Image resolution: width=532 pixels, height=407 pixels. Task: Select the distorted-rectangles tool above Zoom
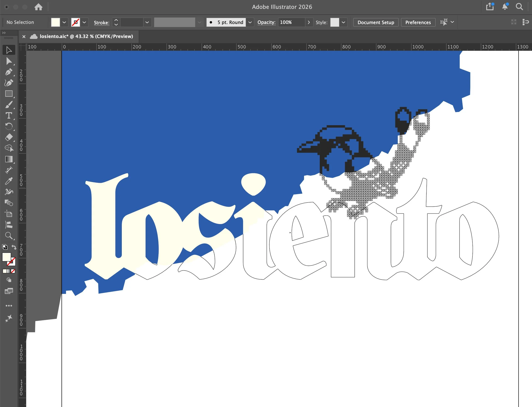pos(9,225)
